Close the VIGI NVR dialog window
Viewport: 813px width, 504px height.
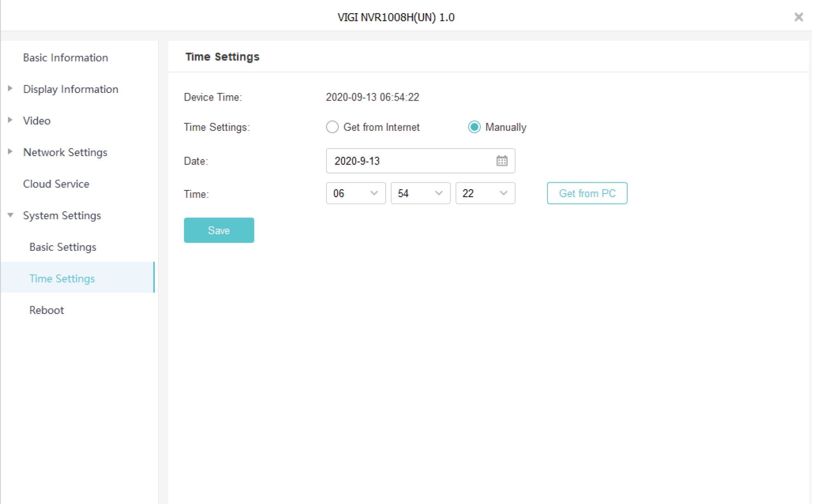point(798,17)
